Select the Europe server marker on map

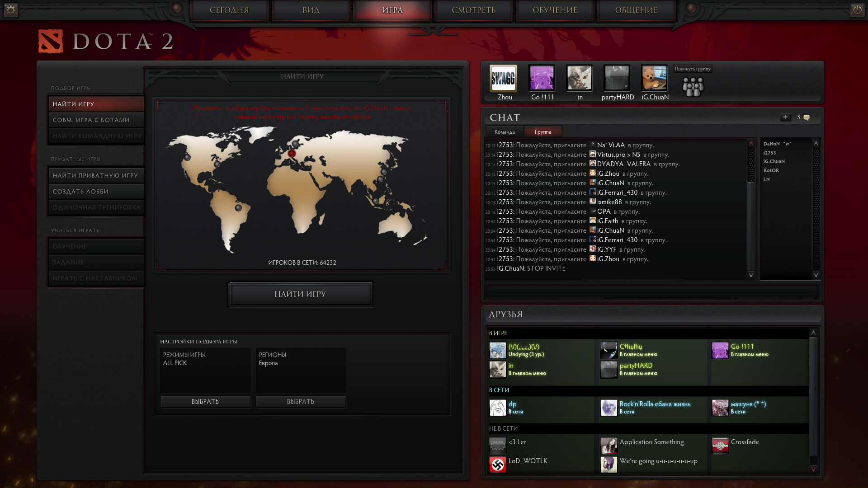tap(292, 154)
